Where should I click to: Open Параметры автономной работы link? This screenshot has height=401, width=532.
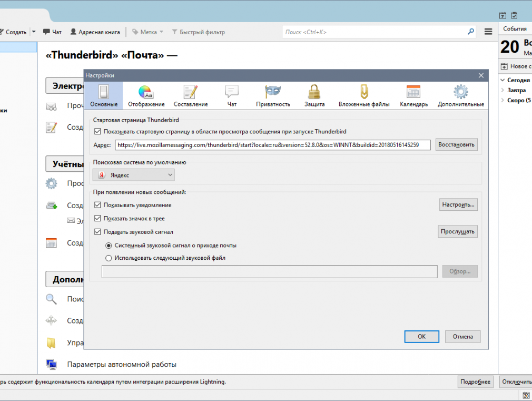tap(122, 364)
